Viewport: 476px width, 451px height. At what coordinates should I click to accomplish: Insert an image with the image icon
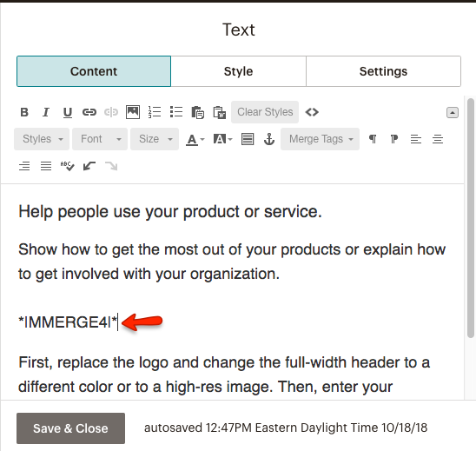(133, 112)
